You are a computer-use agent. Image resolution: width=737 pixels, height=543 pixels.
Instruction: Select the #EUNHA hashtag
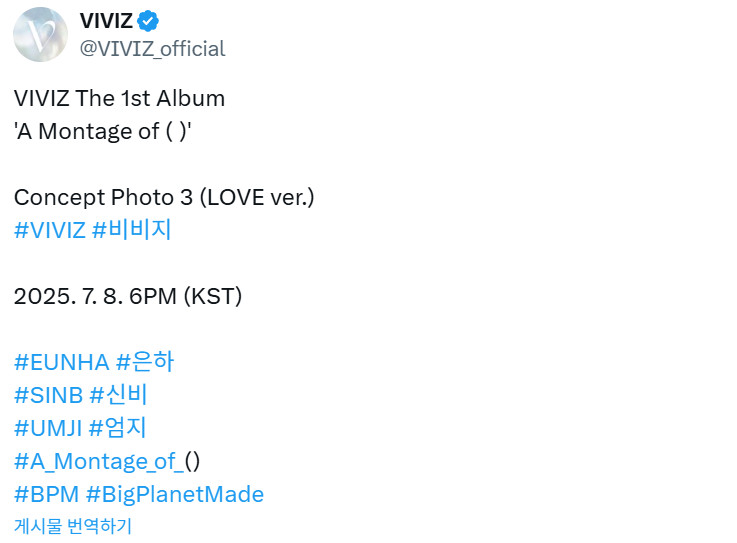click(x=62, y=362)
